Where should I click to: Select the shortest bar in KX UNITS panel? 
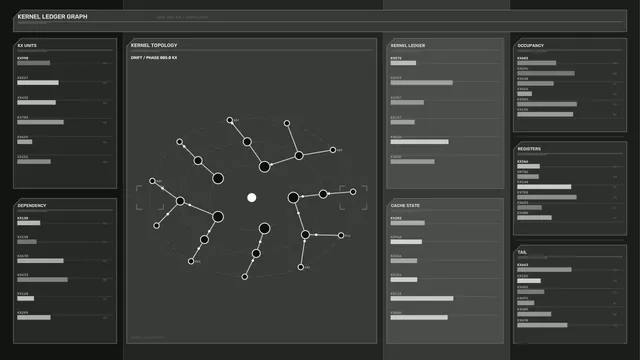24,142
